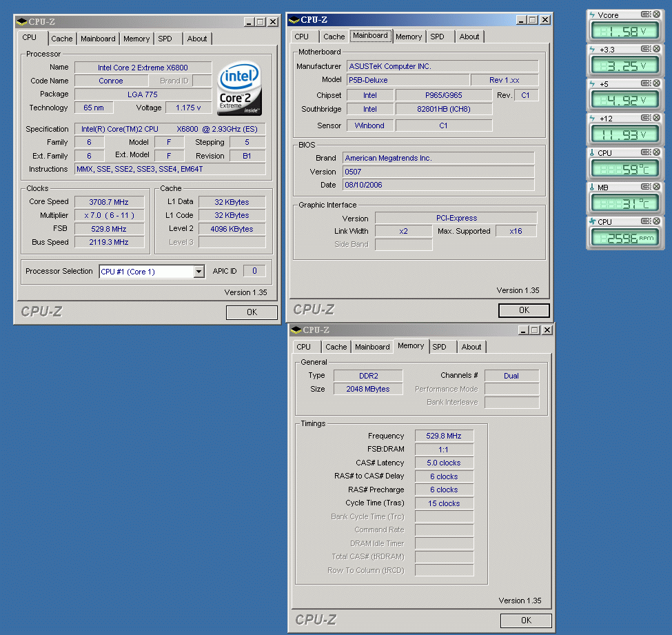Switch to the Cache tab in the processor window
The width and height of the screenshot is (672, 635).
[62, 39]
